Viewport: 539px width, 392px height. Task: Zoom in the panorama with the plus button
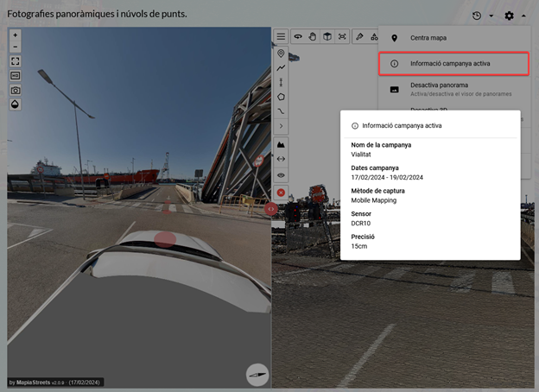click(x=16, y=35)
